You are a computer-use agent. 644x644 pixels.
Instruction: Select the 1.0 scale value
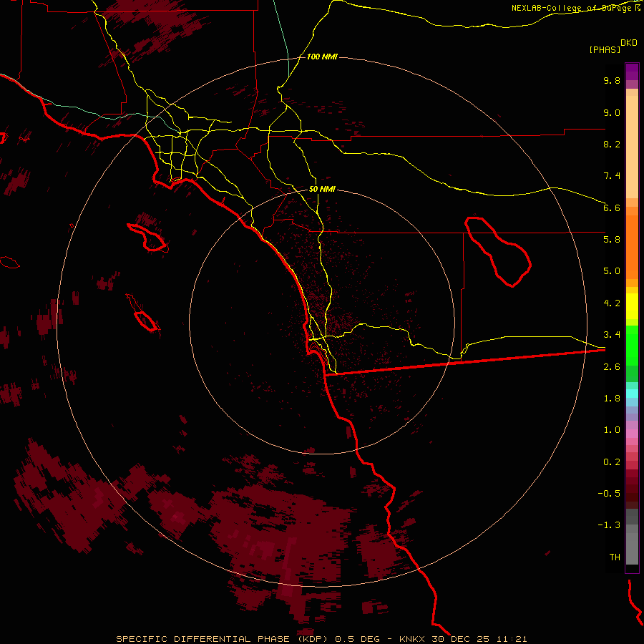(612, 430)
